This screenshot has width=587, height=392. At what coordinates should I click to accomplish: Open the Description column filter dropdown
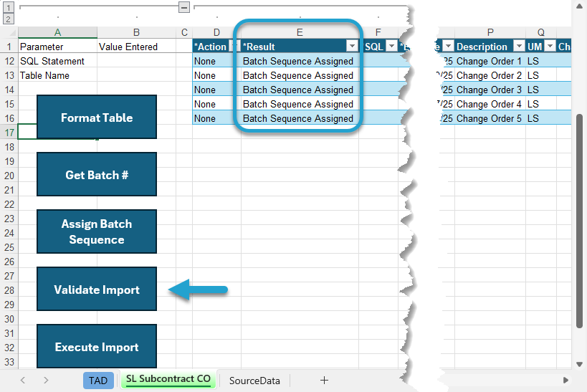click(519, 46)
